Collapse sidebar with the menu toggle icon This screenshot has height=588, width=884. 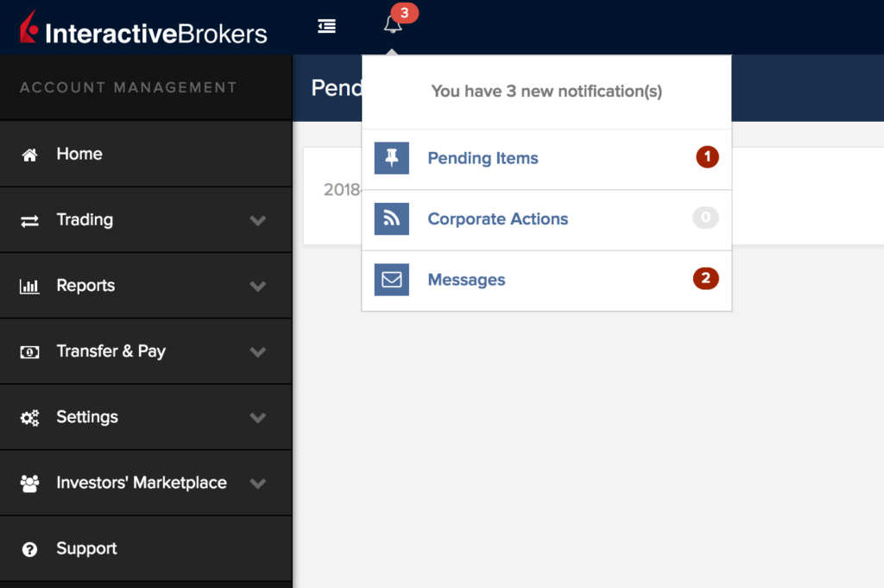(326, 26)
